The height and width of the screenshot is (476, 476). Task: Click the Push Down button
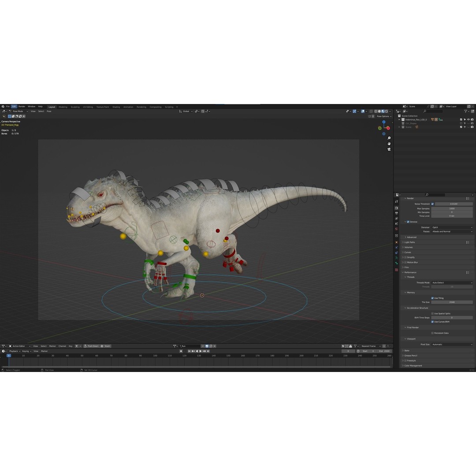point(91,346)
